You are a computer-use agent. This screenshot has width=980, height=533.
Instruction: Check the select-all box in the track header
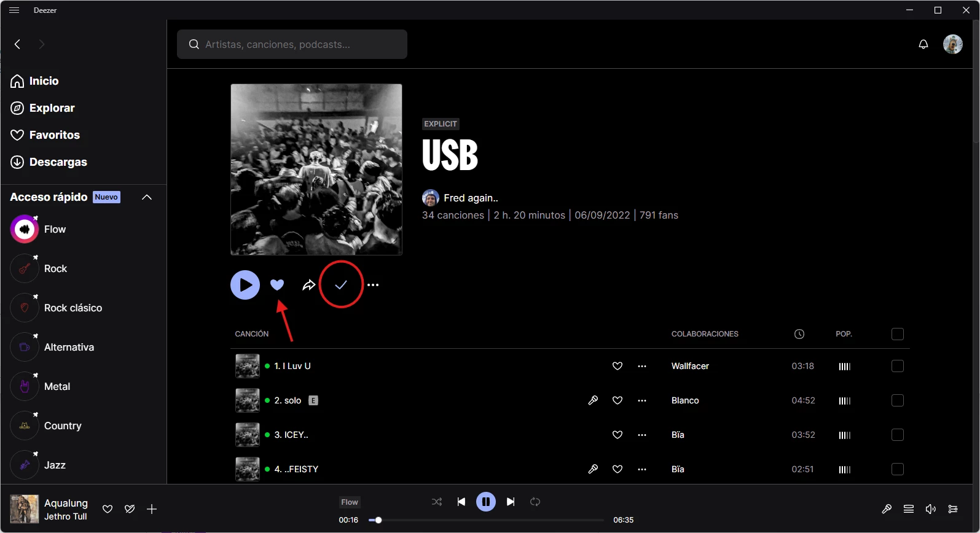pos(898,334)
